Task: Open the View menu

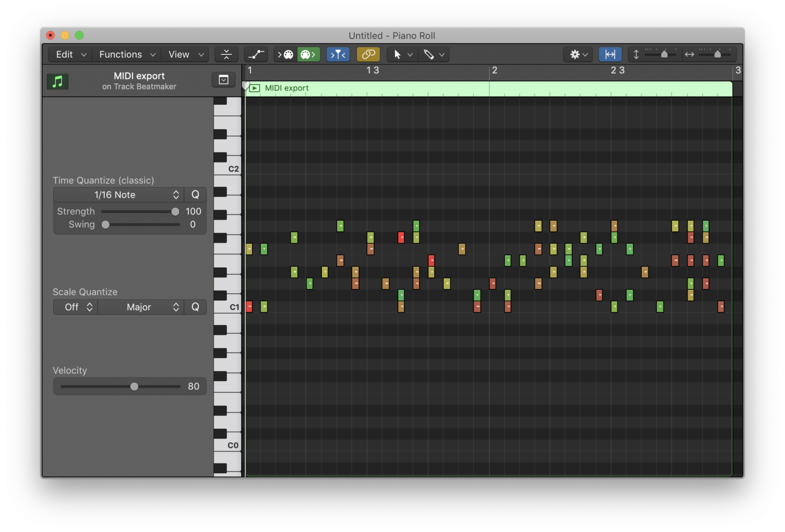Action: [184, 54]
